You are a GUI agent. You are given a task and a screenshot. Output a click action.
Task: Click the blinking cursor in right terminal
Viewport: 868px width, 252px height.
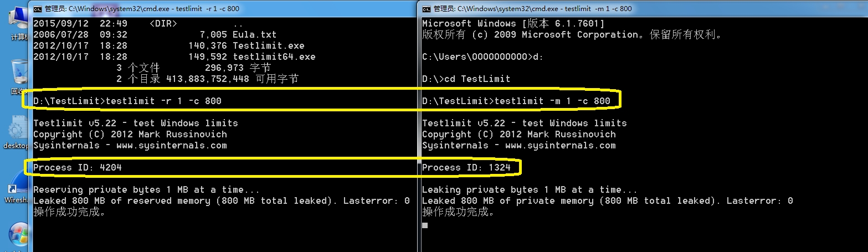pos(425,225)
